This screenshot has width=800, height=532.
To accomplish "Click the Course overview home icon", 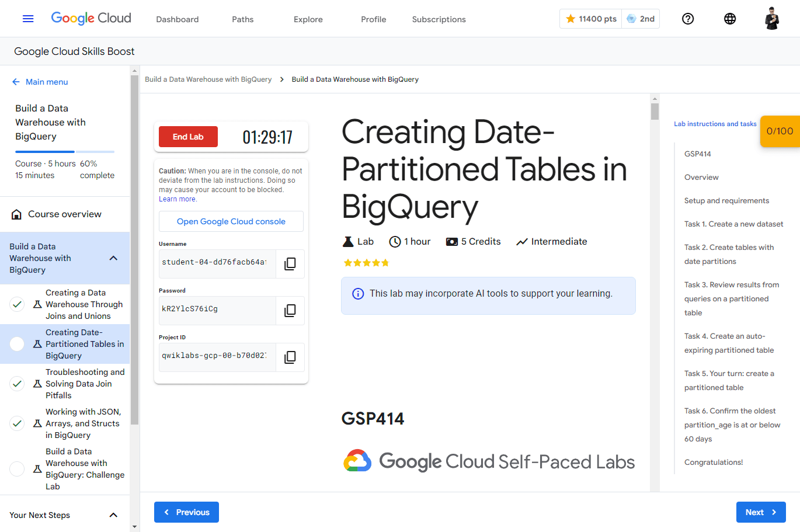I will tap(17, 214).
